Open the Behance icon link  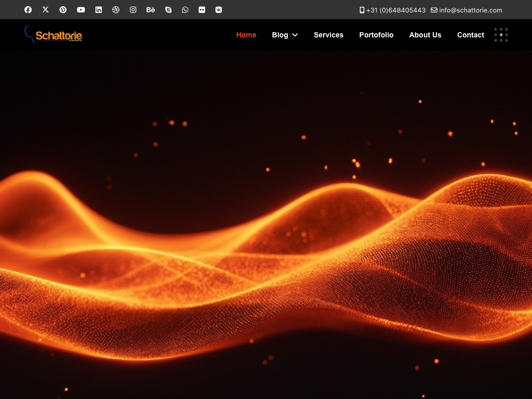click(x=151, y=10)
